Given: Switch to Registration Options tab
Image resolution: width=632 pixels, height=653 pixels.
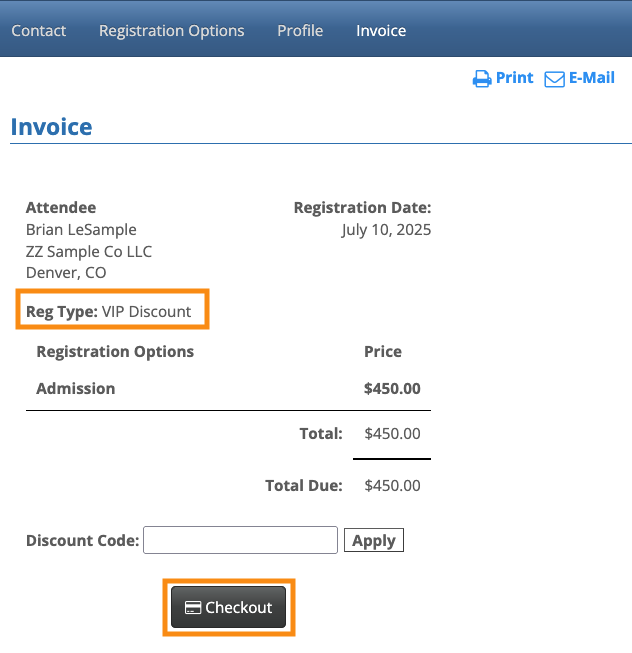Looking at the screenshot, I should (x=171, y=31).
